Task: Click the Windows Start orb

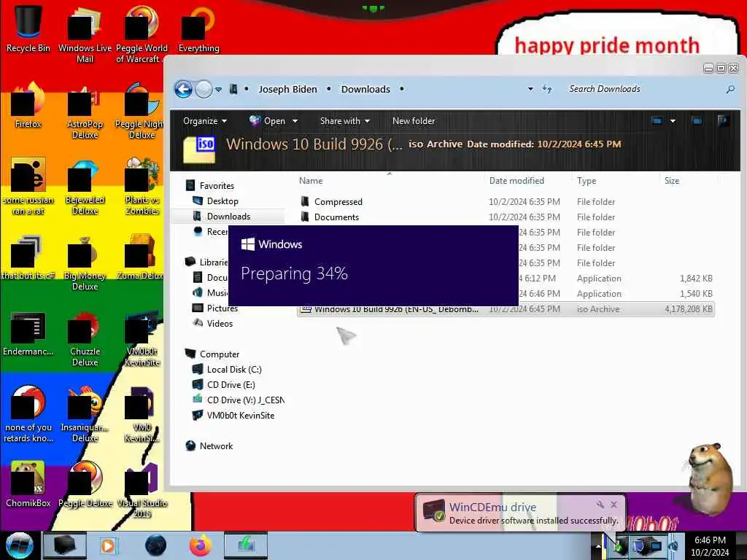Action: tap(19, 545)
